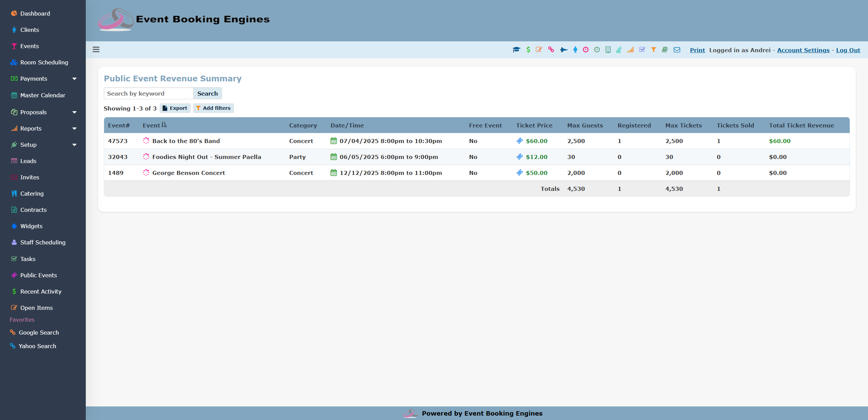Image resolution: width=868 pixels, height=420 pixels.
Task: Go to Public Events in sidebar
Action: [38, 275]
